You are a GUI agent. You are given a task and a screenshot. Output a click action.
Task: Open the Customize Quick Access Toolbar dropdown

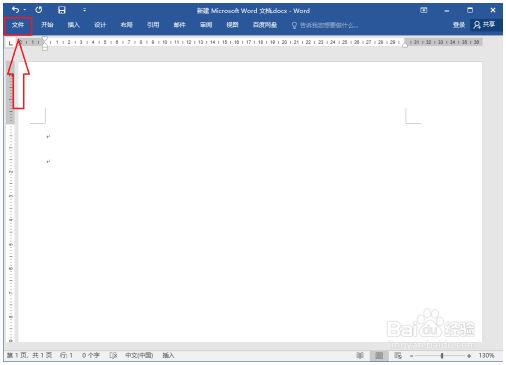point(84,10)
